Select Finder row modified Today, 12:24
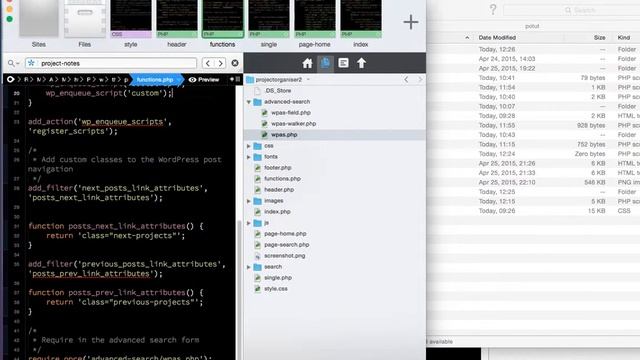 (533, 154)
